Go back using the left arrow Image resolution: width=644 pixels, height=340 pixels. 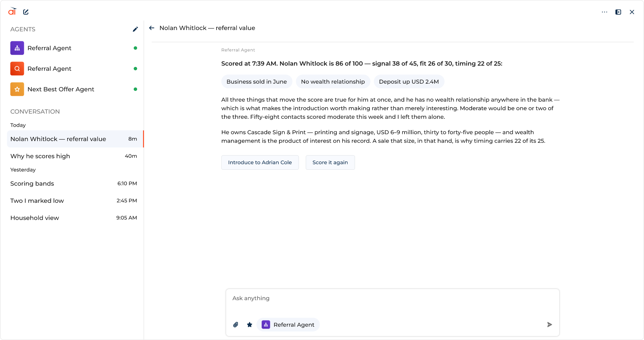coord(152,28)
